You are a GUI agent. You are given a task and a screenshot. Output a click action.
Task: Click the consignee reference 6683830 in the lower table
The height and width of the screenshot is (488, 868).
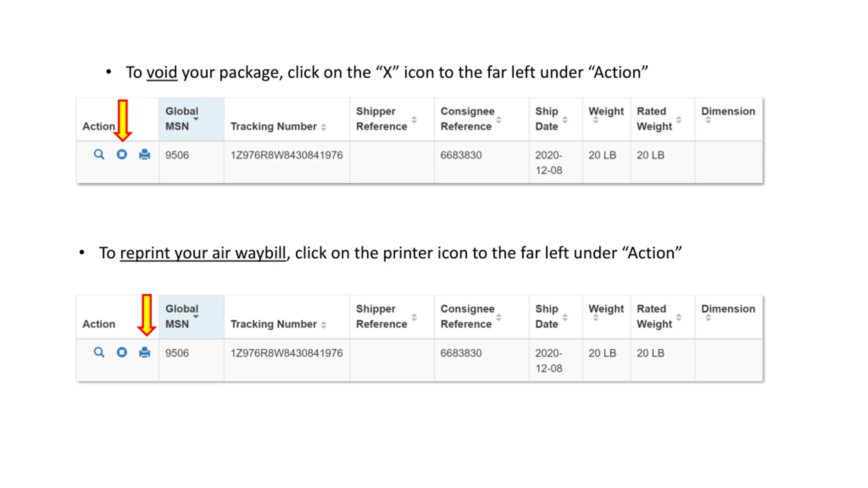(461, 353)
